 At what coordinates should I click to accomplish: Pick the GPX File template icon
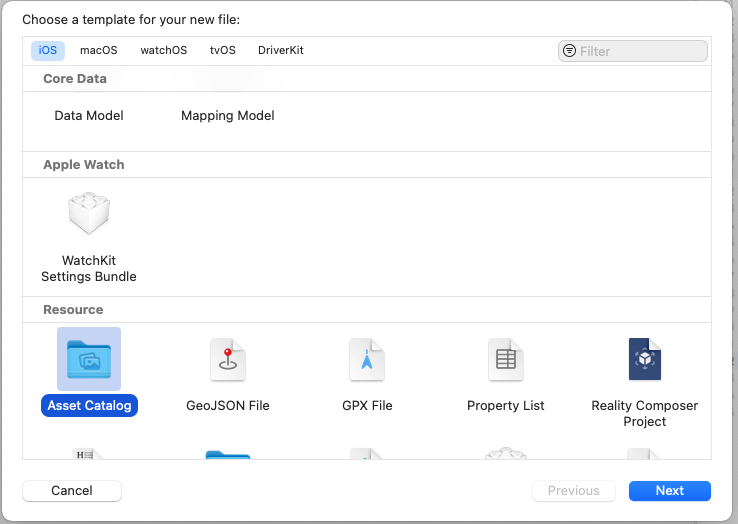click(367, 359)
